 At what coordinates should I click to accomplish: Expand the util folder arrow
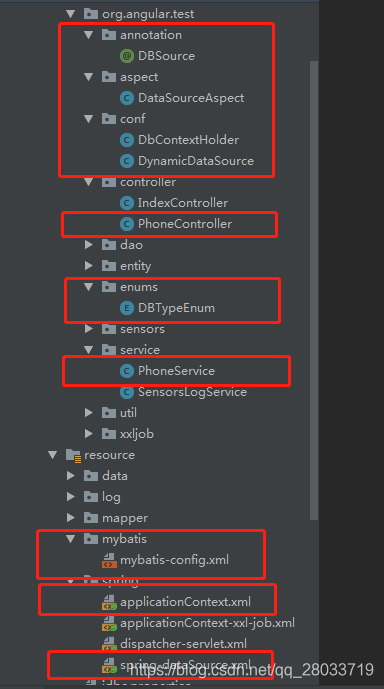point(89,413)
